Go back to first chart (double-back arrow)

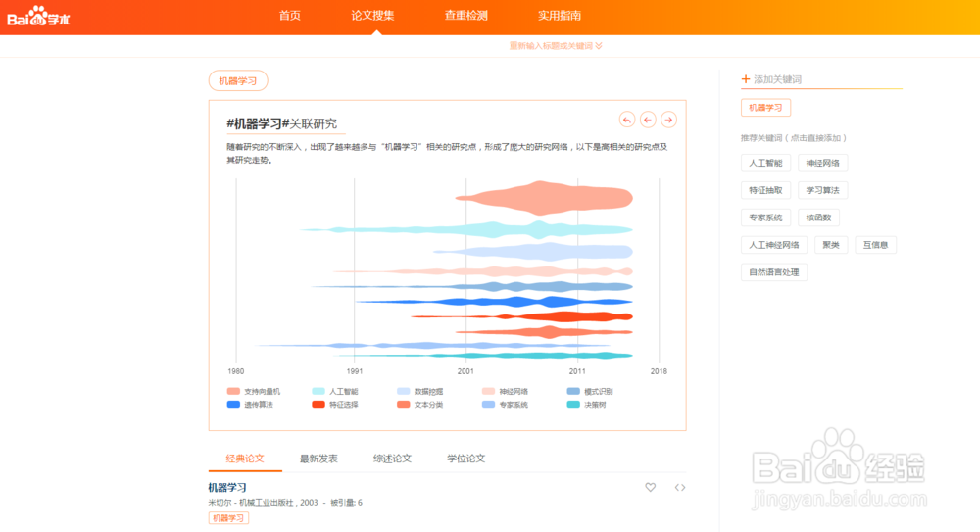[627, 120]
